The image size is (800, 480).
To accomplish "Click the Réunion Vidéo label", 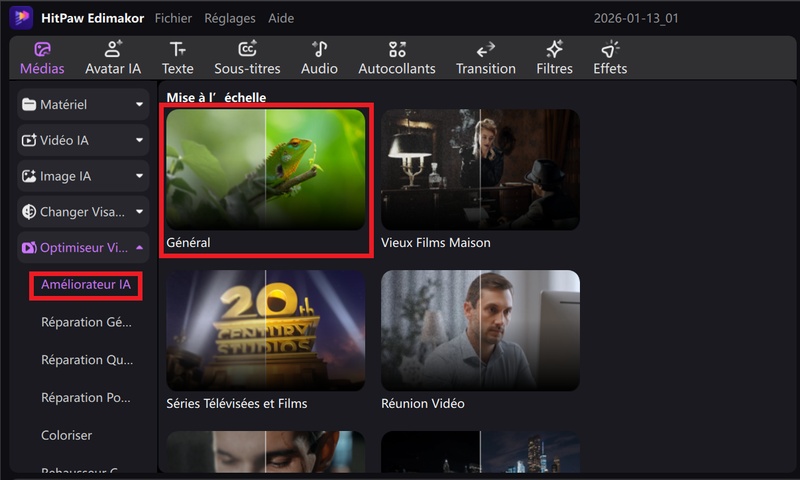I will tap(423, 403).
